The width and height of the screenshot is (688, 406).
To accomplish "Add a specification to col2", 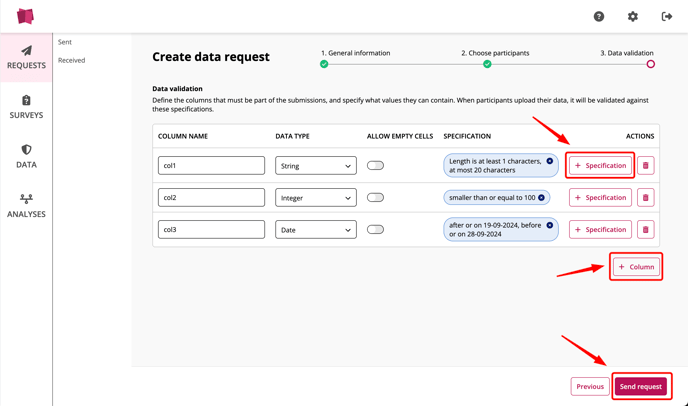I will [600, 198].
